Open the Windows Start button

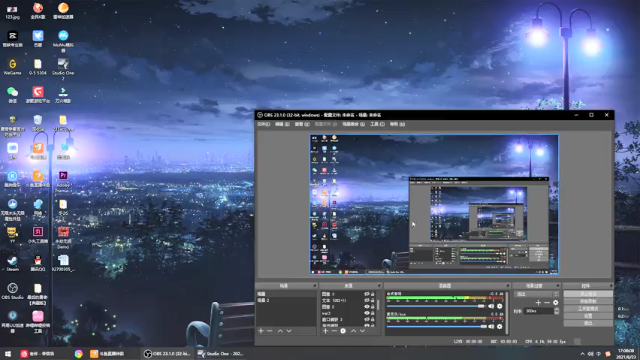coord(8,354)
